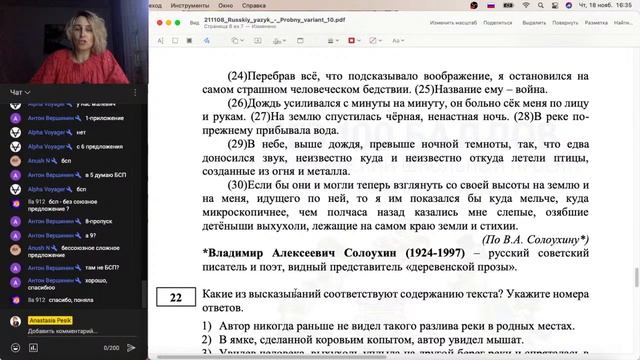Image resolution: width=640 pixels, height=360 pixels.
Task: Click the Выделить highlight button
Action: pyautogui.click(x=534, y=23)
